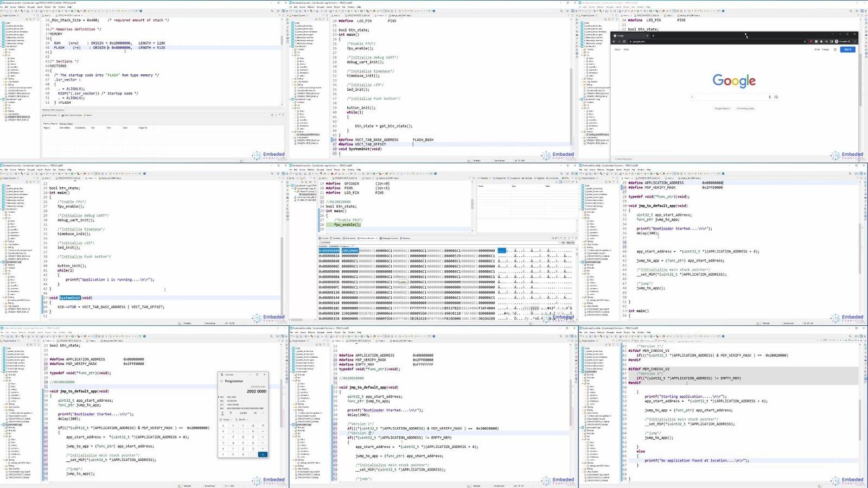This screenshot has height=488, width=868.
Task: Switch to the Breakpoints tab in debug frame
Action: coord(499,178)
